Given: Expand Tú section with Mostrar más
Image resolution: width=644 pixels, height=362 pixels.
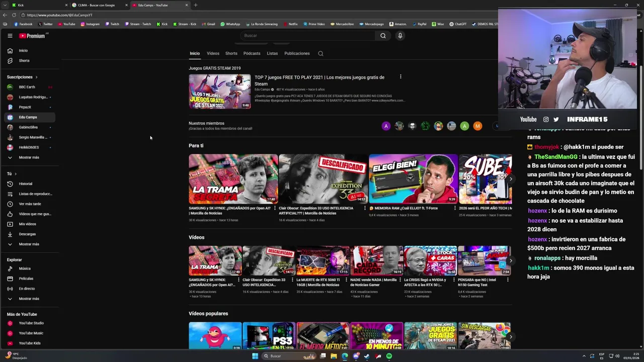Looking at the screenshot, I should (x=30, y=244).
